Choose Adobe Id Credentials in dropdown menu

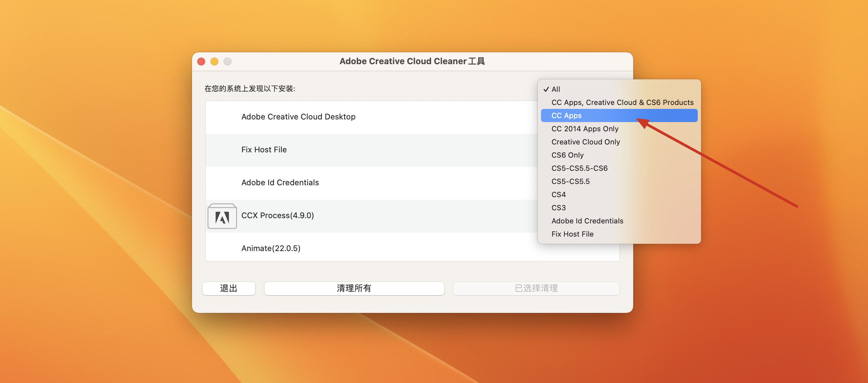pyautogui.click(x=587, y=221)
